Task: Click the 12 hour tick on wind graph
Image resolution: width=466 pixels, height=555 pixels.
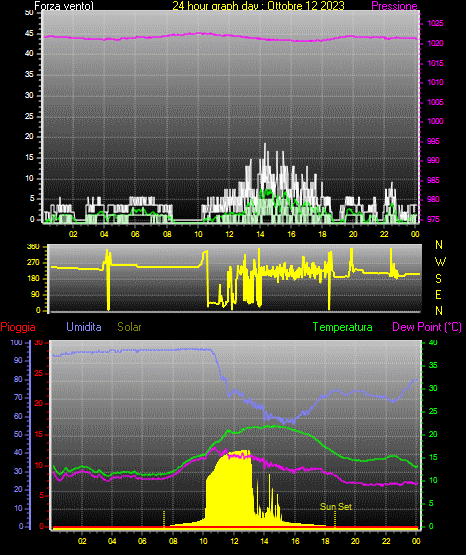Action: point(229,234)
